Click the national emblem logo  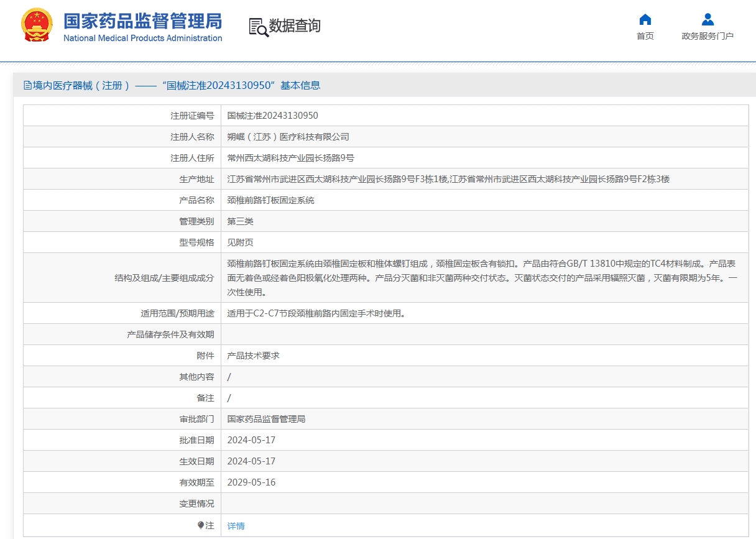tap(37, 25)
